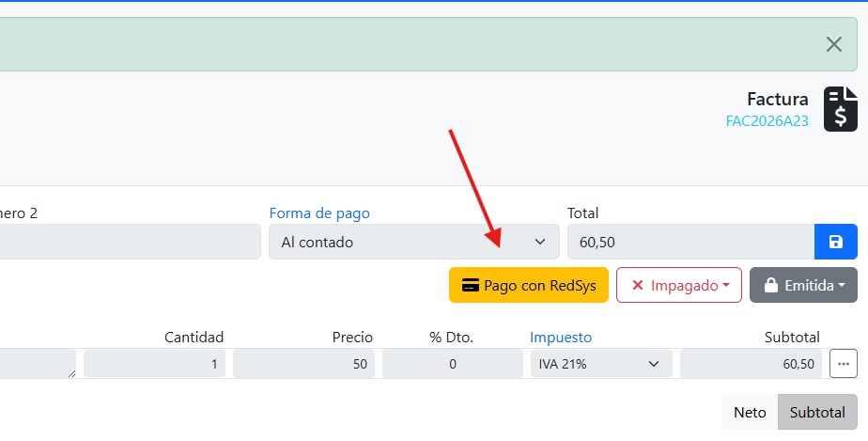Click the invoice document icon
868x441 pixels.
(x=841, y=109)
